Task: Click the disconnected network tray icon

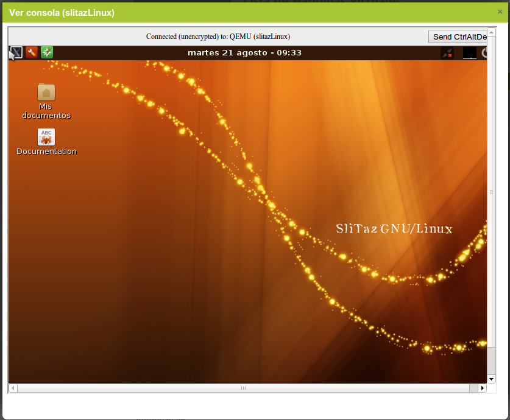Action: [447, 53]
